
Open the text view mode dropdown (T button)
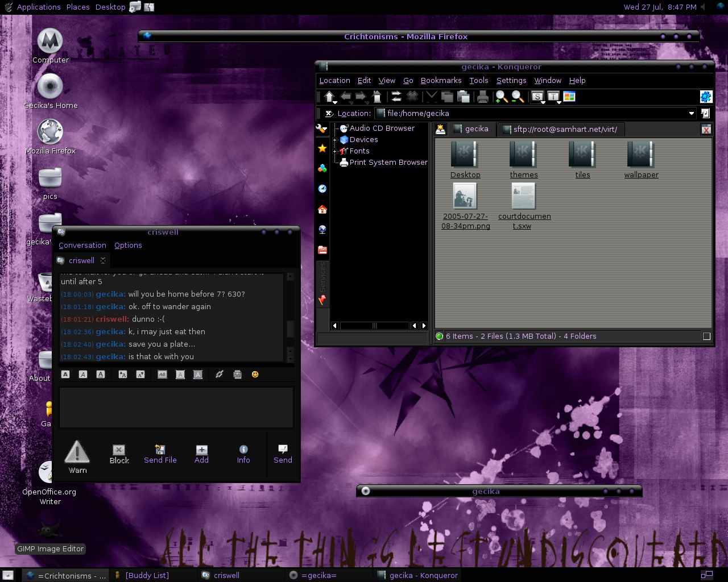(x=554, y=97)
